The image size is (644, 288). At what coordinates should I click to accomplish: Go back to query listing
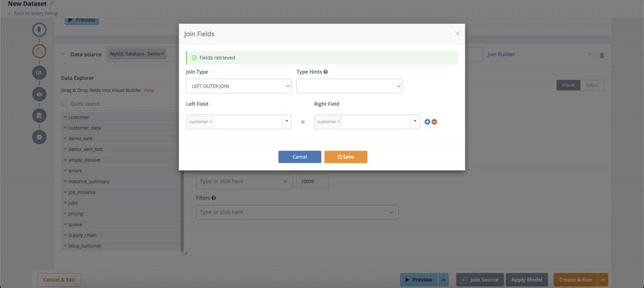pos(33,14)
